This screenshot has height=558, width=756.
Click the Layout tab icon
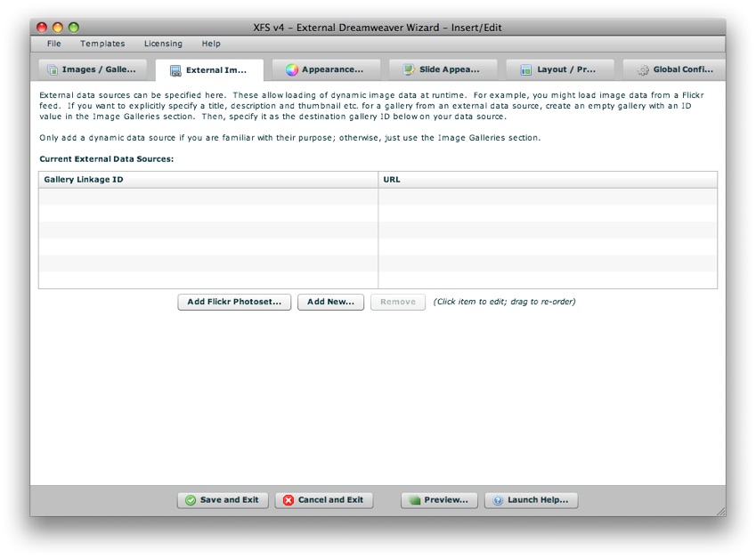pyautogui.click(x=526, y=70)
